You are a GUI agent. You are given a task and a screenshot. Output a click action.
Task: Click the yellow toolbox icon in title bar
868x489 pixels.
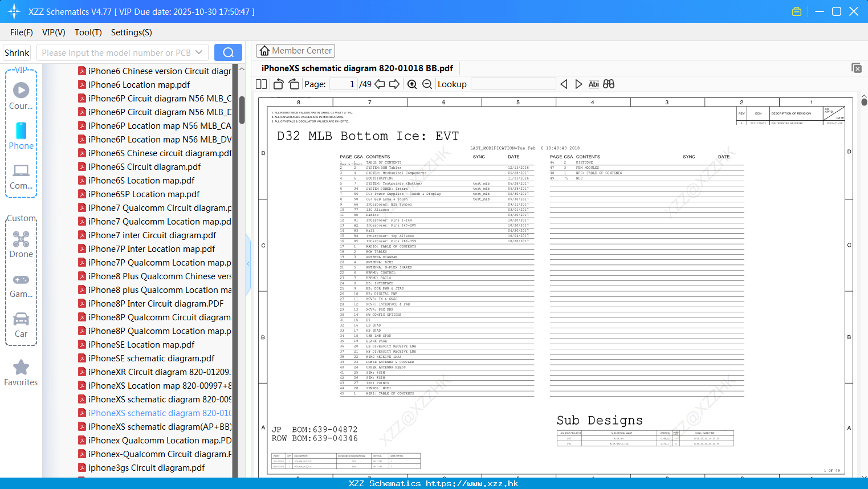coord(797,11)
